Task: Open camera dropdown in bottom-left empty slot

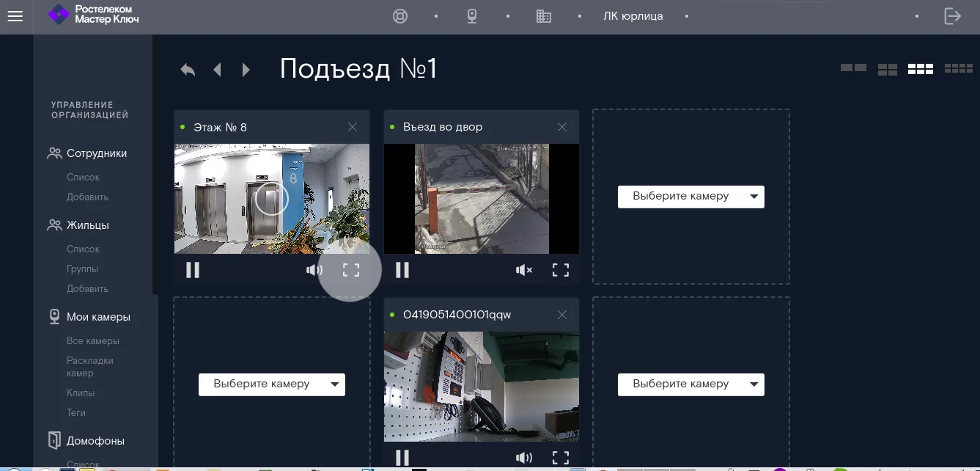Action: [272, 384]
